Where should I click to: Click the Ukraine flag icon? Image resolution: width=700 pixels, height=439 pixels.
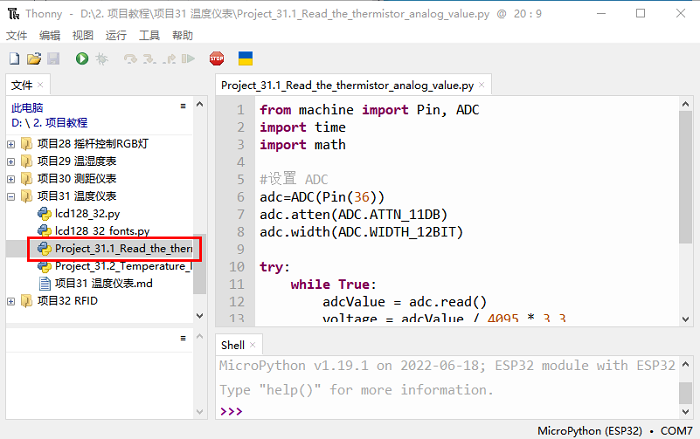coord(244,60)
